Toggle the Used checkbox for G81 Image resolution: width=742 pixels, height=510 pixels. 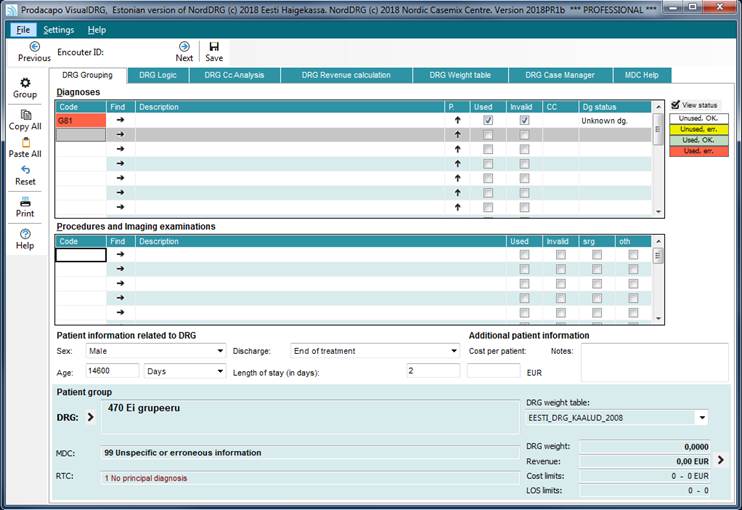(x=488, y=120)
